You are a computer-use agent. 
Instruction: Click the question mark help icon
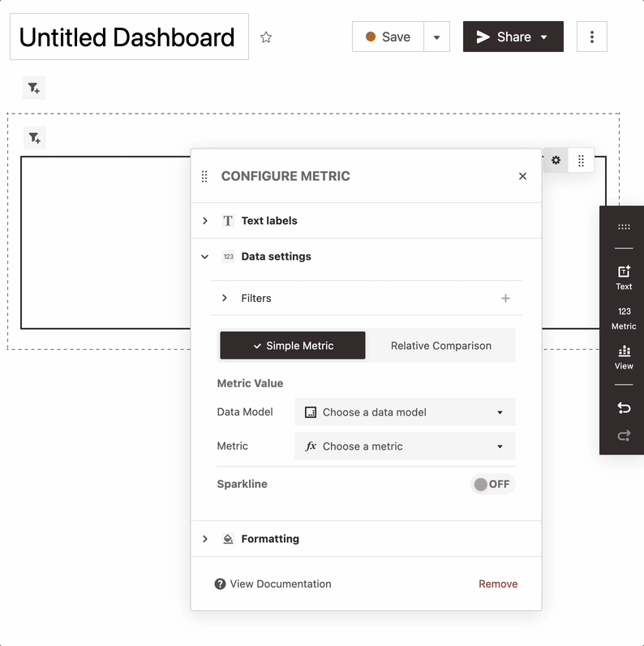coord(221,584)
